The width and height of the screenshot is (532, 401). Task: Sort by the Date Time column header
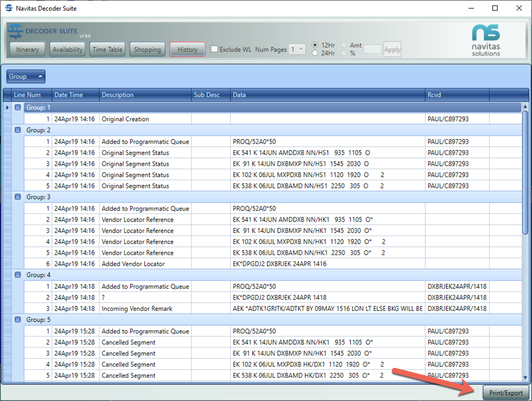pos(75,95)
